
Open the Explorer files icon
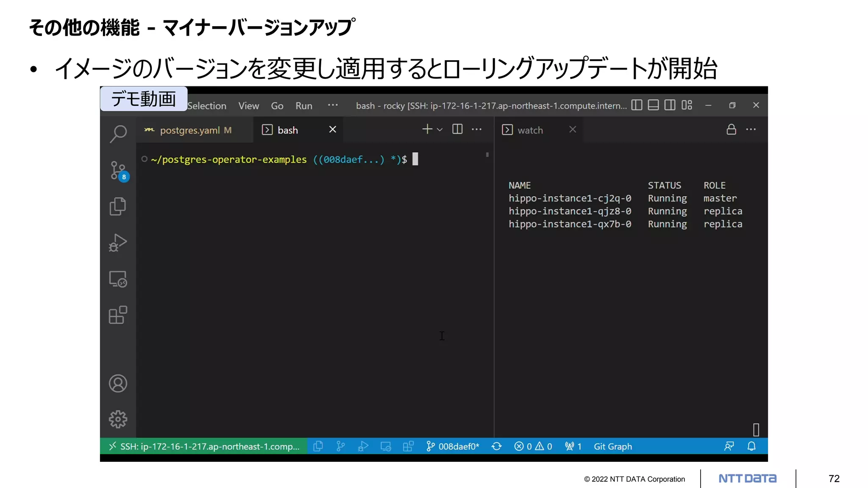tap(118, 206)
